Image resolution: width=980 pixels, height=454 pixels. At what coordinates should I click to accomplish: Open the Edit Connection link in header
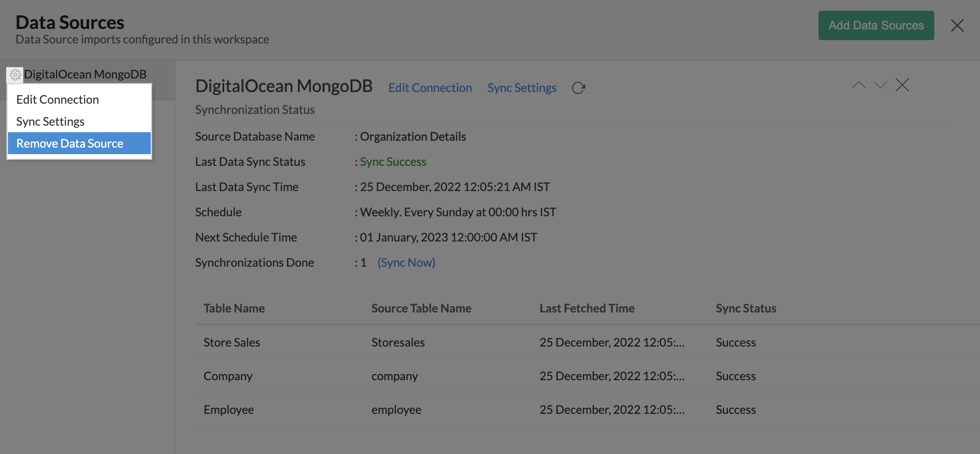coord(430,88)
